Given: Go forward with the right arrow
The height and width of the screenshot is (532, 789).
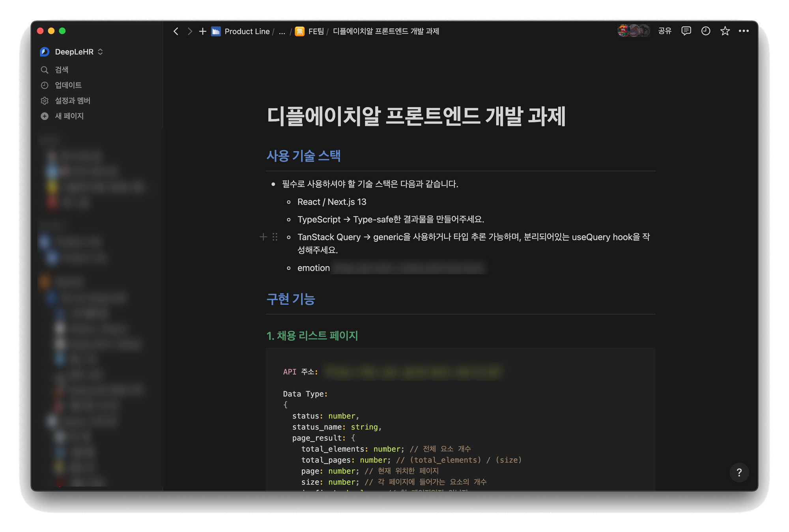Looking at the screenshot, I should [x=190, y=31].
